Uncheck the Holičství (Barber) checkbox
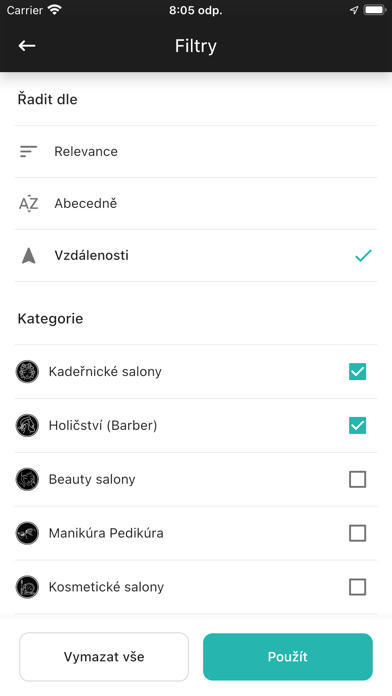The height and width of the screenshot is (696, 392). (x=357, y=425)
